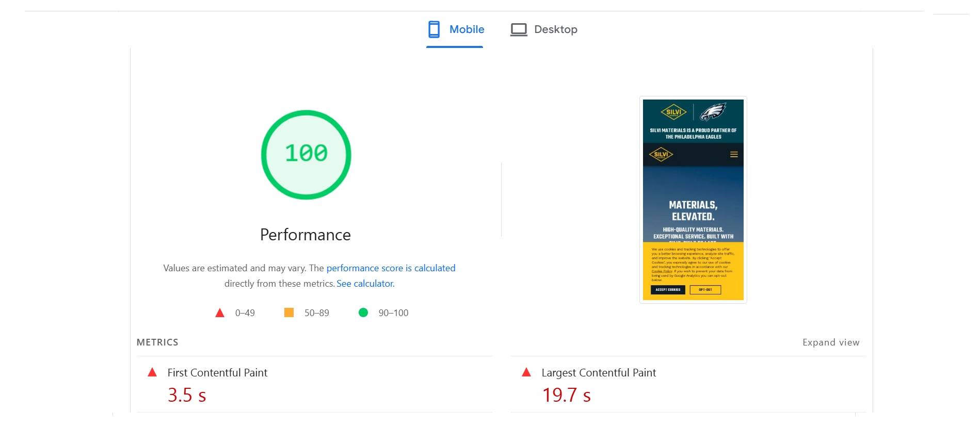The height and width of the screenshot is (428, 980).
Task: Click the Eagles logo in the screenshot
Action: click(x=713, y=111)
